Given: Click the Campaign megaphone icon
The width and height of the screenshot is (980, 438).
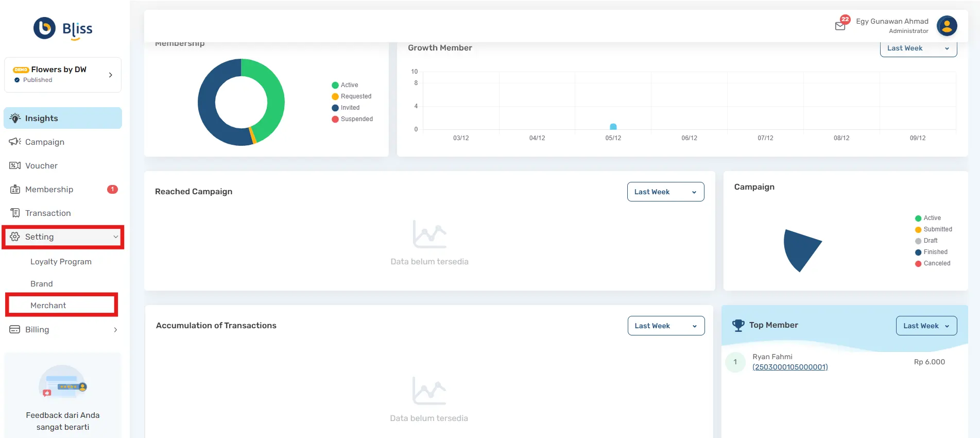Looking at the screenshot, I should click(15, 142).
